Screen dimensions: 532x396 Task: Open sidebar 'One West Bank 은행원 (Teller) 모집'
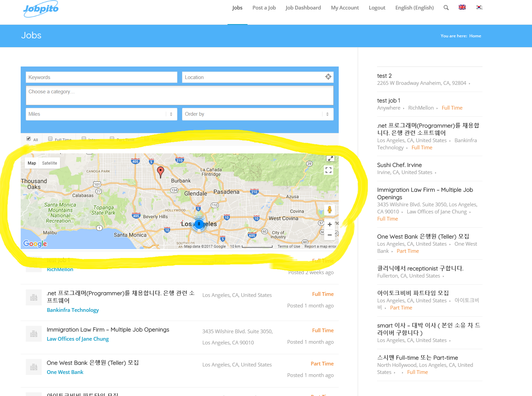[423, 237]
